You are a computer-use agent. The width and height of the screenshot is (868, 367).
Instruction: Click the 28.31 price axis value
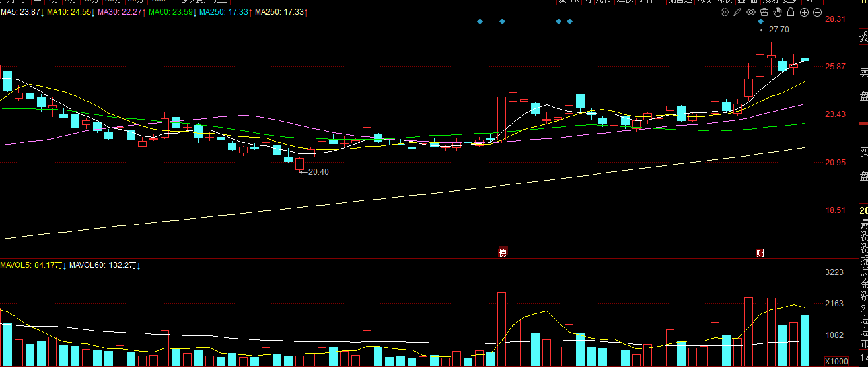836,19
